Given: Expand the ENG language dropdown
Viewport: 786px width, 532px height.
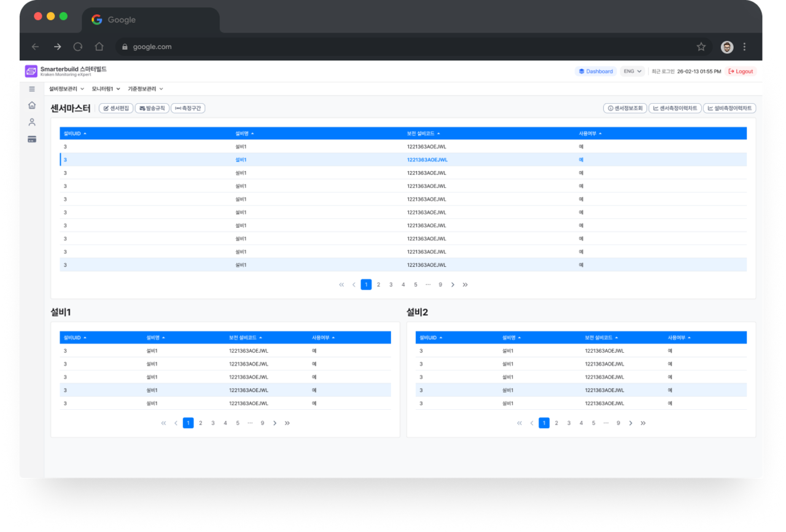Looking at the screenshot, I should [x=632, y=71].
